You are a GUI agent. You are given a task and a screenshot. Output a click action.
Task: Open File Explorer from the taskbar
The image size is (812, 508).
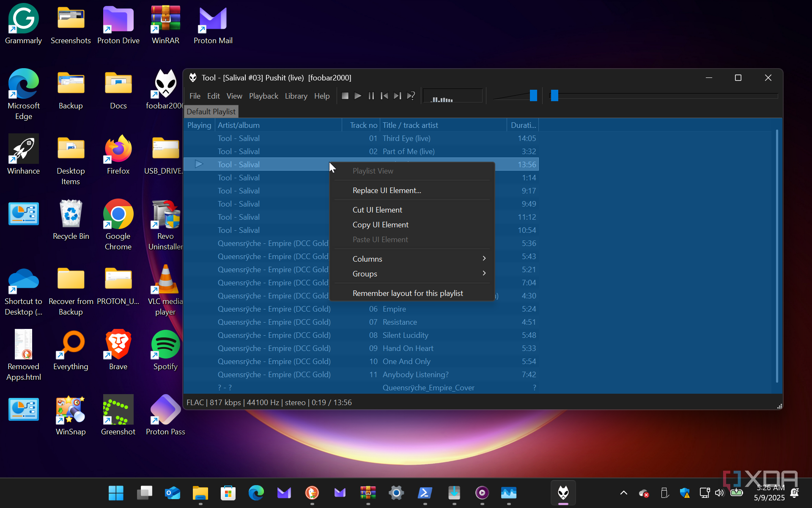click(200, 493)
